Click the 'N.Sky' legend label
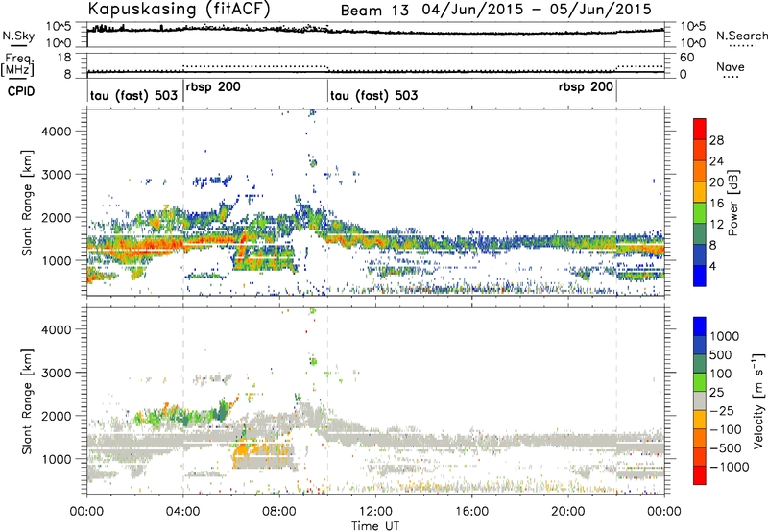The image size is (768, 532). (18, 36)
